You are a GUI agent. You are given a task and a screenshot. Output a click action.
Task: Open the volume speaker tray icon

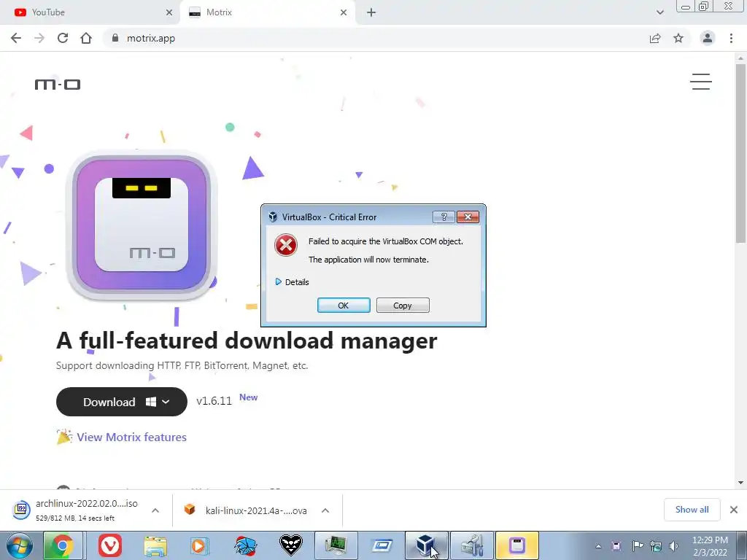tap(673, 546)
